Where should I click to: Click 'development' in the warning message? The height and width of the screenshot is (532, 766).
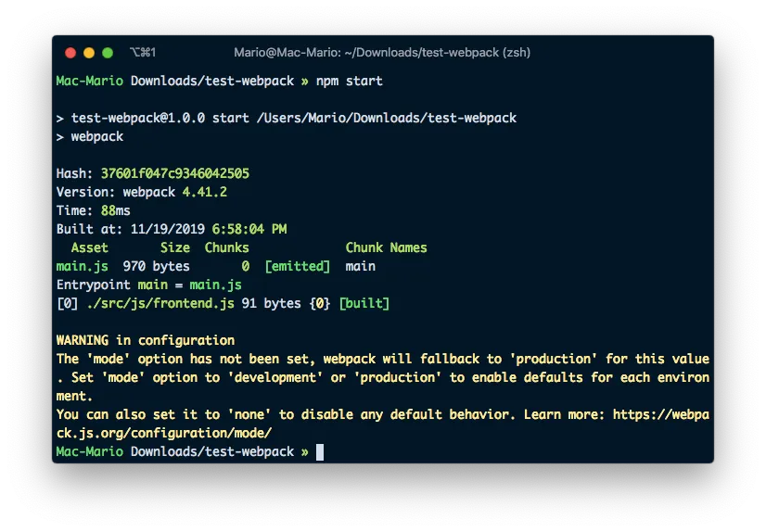pyautogui.click(x=275, y=377)
